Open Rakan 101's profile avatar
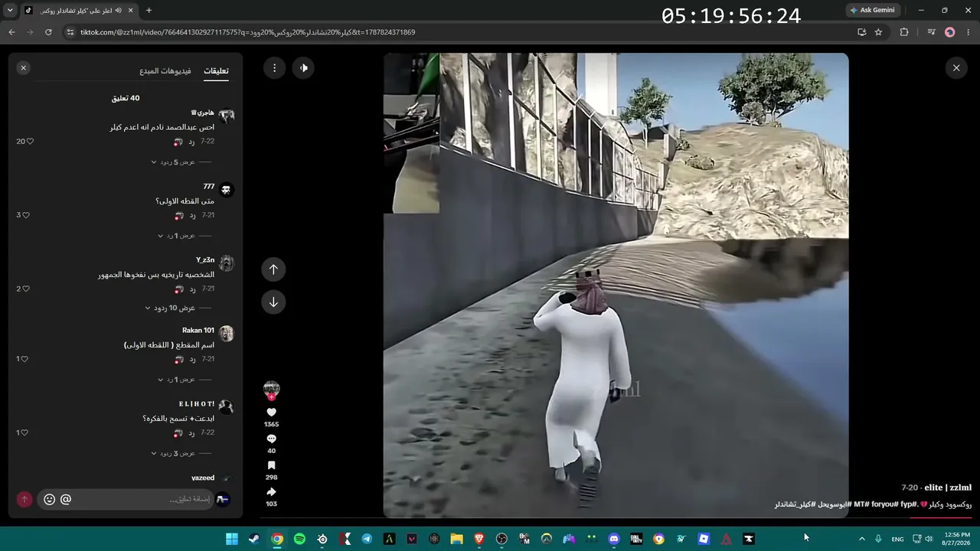The height and width of the screenshot is (551, 980). [226, 333]
